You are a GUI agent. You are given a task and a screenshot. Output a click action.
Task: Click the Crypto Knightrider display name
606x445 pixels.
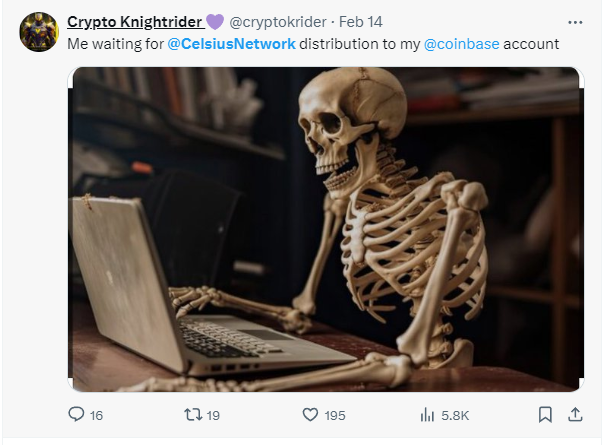pos(135,22)
